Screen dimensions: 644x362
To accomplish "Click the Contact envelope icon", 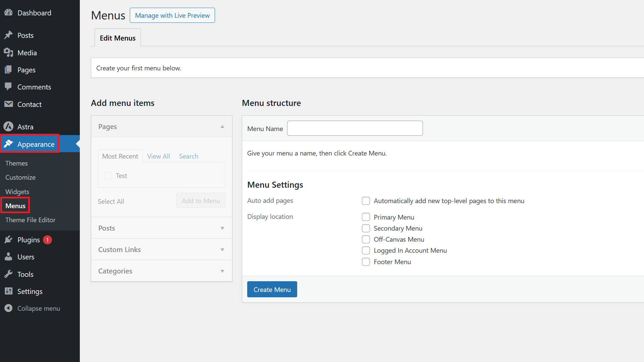I will coord(8,104).
